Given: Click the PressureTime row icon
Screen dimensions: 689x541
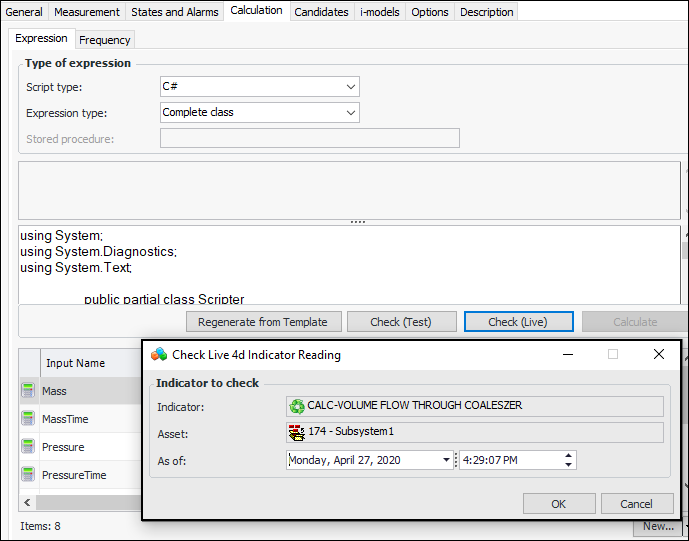Looking at the screenshot, I should coord(28,475).
